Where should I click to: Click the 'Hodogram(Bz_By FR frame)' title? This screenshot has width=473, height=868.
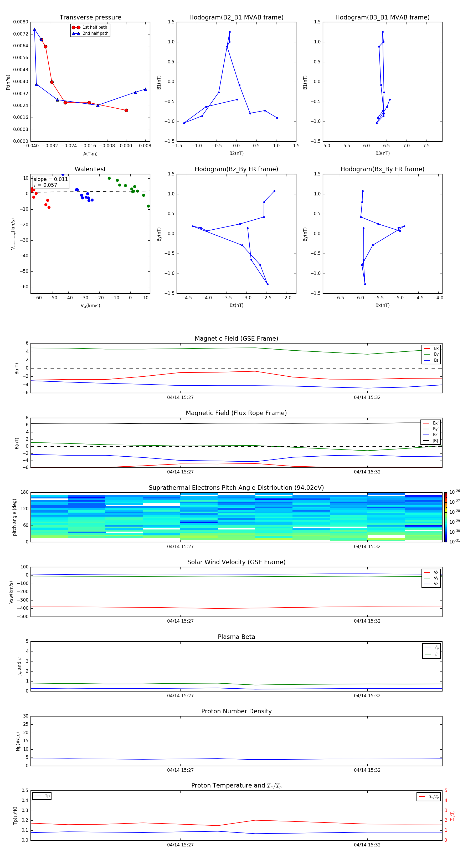236,169
